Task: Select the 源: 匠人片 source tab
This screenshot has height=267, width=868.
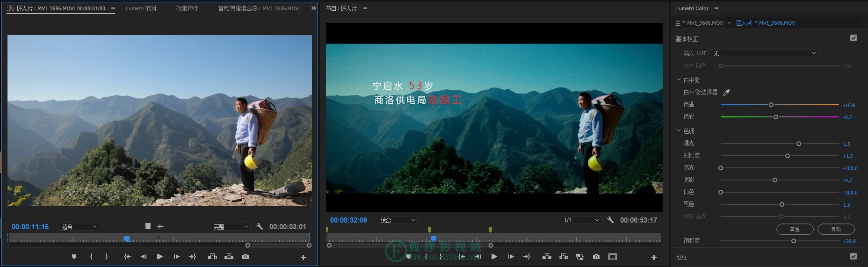Action: (x=56, y=8)
